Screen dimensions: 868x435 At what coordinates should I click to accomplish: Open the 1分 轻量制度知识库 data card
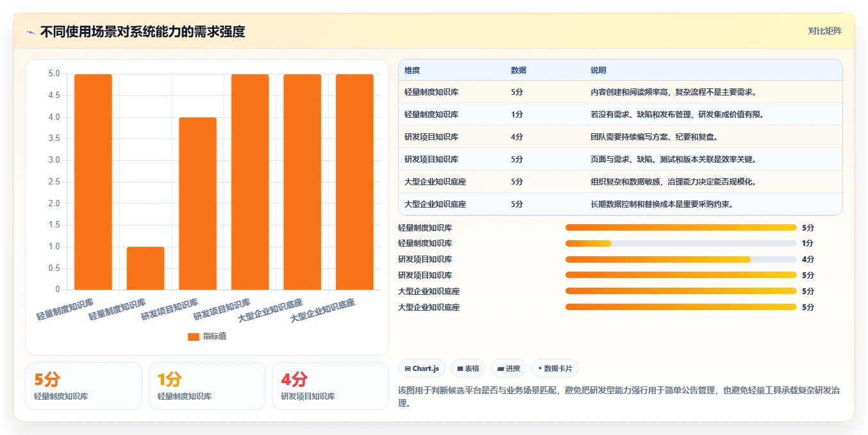pos(206,386)
